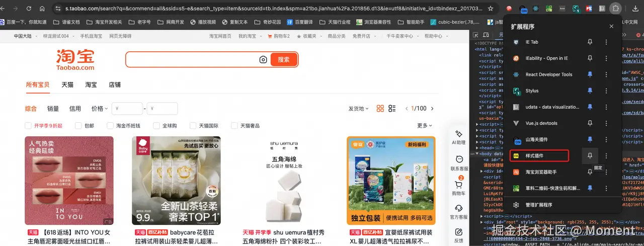
Task: Open the shu uemura sponge product thumbnail
Action: coord(283,181)
